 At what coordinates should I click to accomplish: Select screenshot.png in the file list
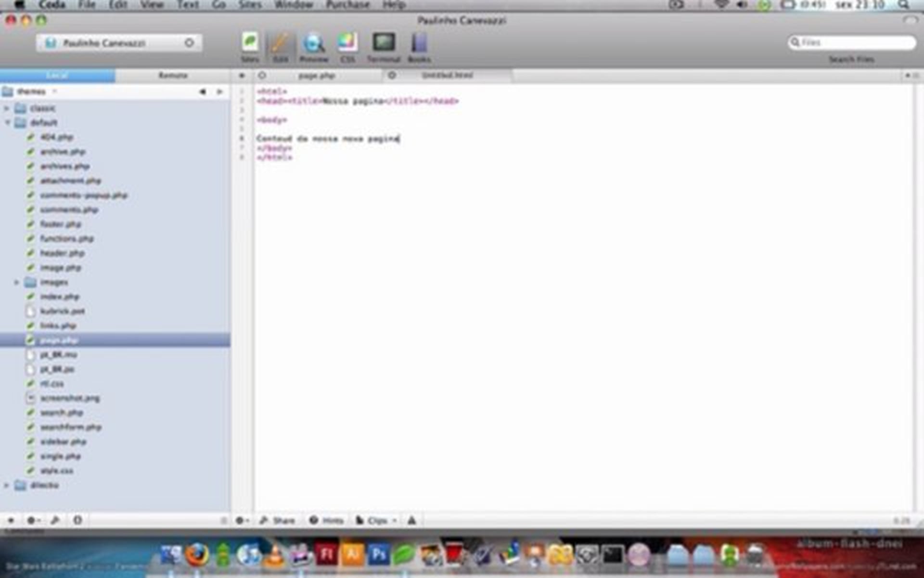coord(70,398)
